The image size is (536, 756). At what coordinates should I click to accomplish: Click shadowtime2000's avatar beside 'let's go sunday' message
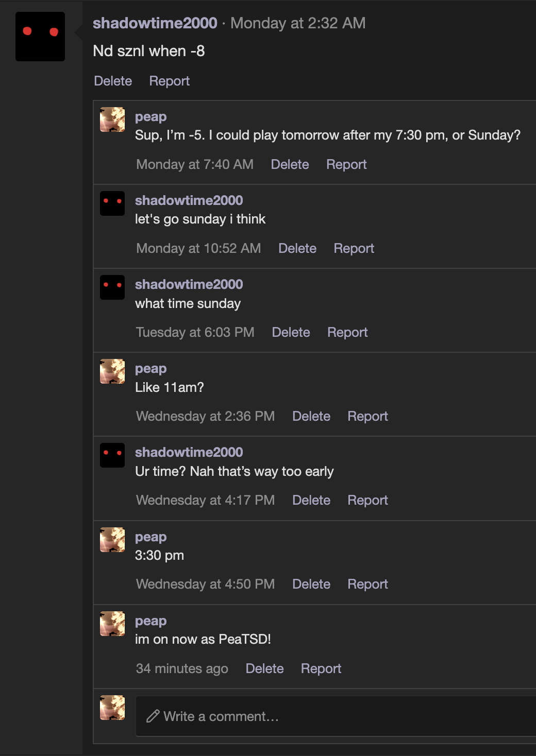(x=112, y=203)
